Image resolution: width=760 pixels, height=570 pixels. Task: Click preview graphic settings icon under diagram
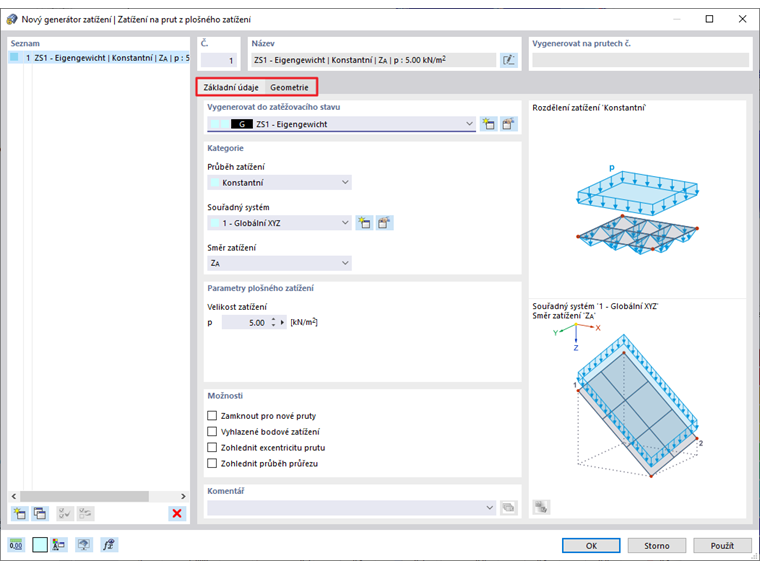pyautogui.click(x=541, y=507)
